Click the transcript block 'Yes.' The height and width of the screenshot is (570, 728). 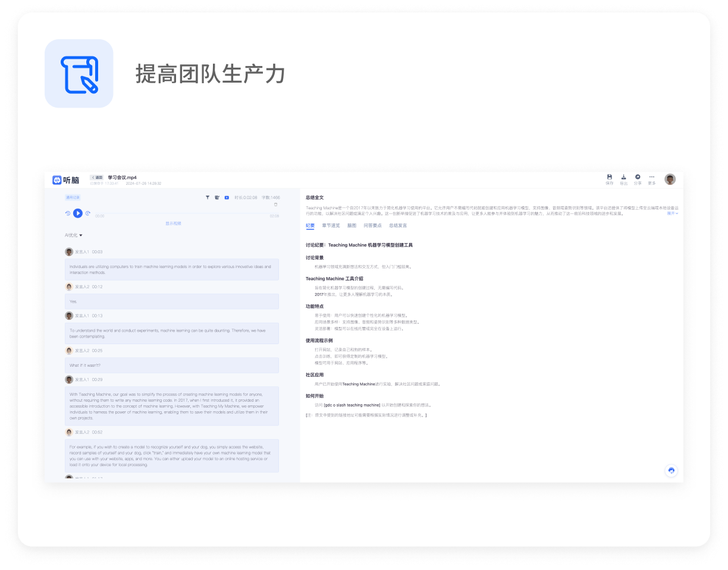click(172, 301)
